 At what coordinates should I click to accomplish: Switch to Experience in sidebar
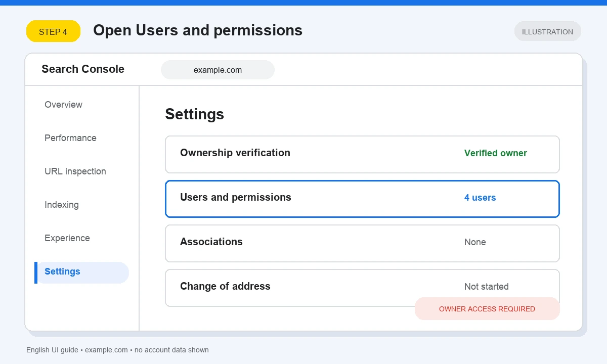coord(67,238)
